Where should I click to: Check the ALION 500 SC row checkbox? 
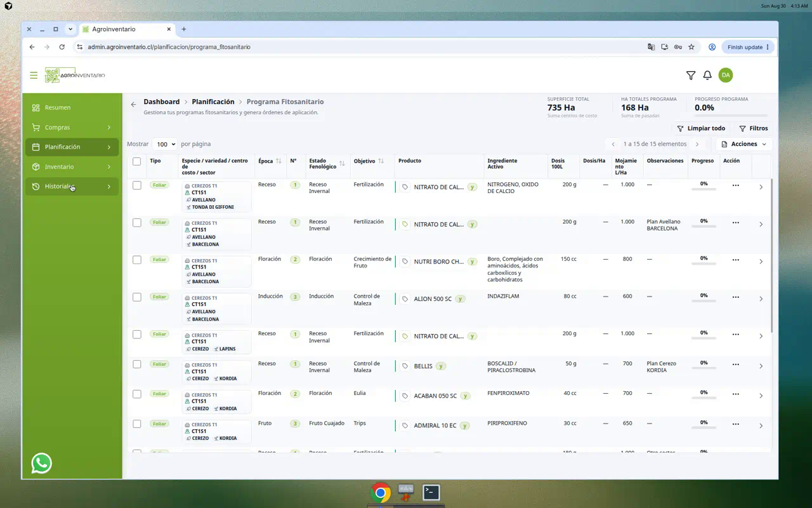[x=136, y=297]
